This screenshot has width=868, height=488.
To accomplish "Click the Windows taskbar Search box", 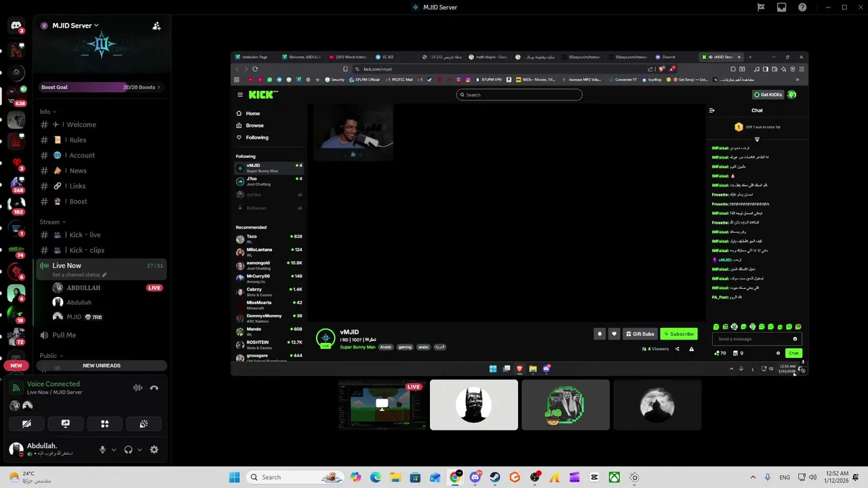I will [296, 477].
